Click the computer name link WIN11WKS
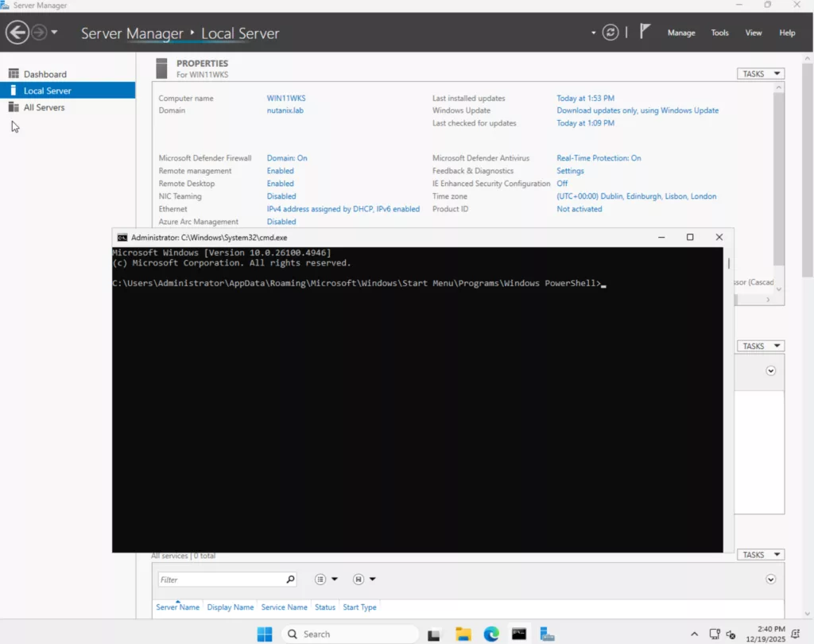The image size is (814, 644). (285, 98)
